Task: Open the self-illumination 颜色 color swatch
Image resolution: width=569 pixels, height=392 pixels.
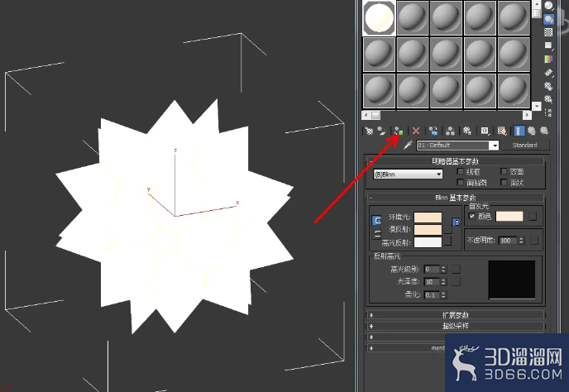Action: coord(509,217)
